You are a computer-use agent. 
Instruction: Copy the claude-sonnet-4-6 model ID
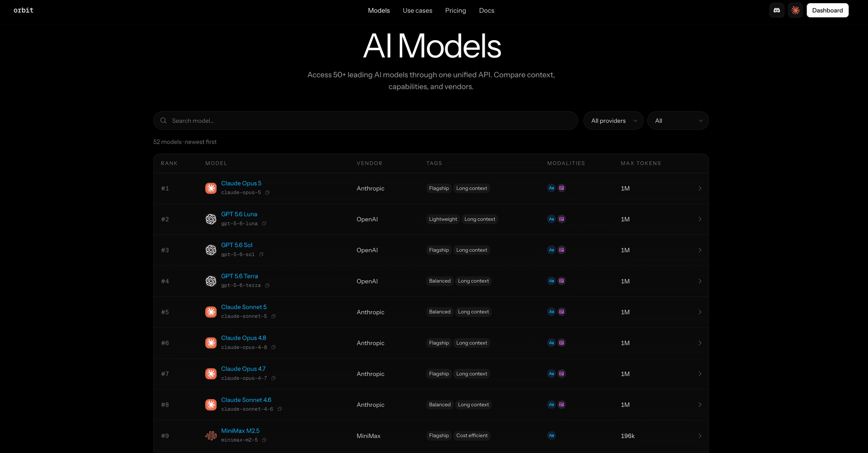coord(279,409)
